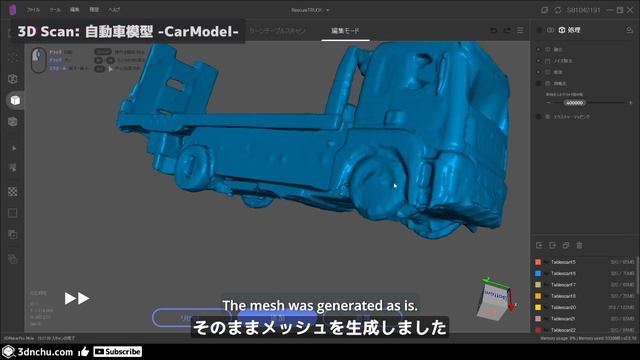640x360 pixels.
Task: Expand the 融合 processing row
Action: pos(539,49)
